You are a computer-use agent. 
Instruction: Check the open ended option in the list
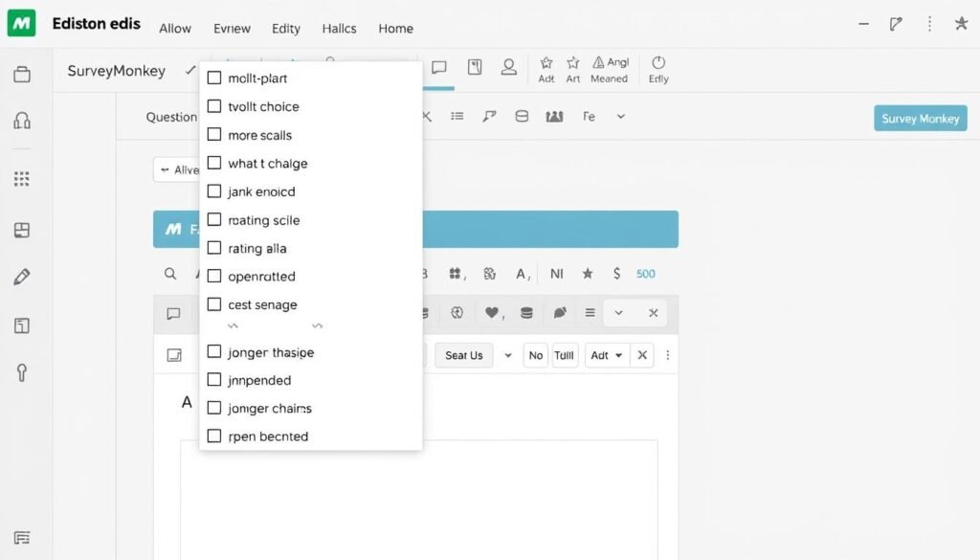213,276
